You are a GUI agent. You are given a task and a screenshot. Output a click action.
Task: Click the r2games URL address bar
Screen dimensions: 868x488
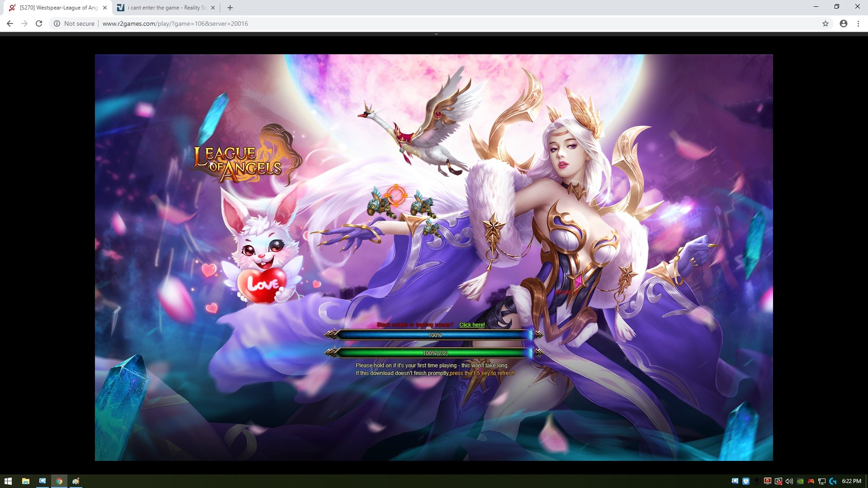point(175,23)
